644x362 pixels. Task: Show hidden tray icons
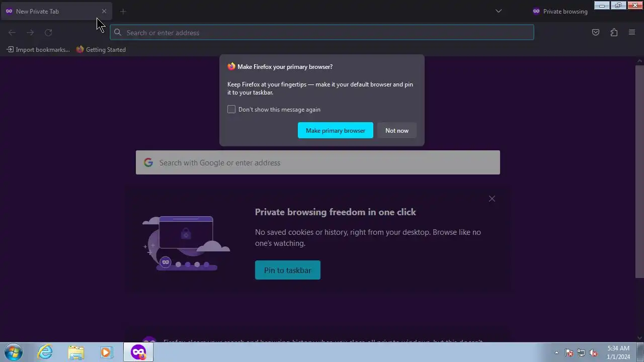coord(556,352)
